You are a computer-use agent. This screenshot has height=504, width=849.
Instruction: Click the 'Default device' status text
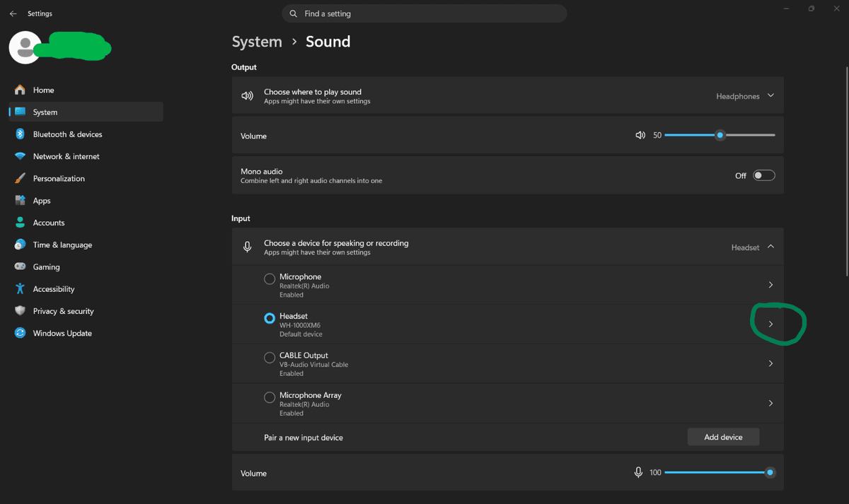coord(301,334)
